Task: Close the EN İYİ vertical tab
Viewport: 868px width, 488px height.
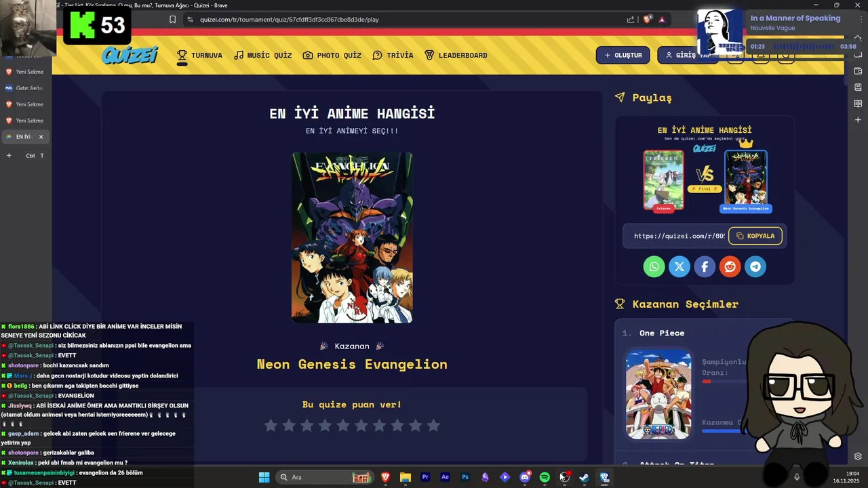Action: coord(41,137)
